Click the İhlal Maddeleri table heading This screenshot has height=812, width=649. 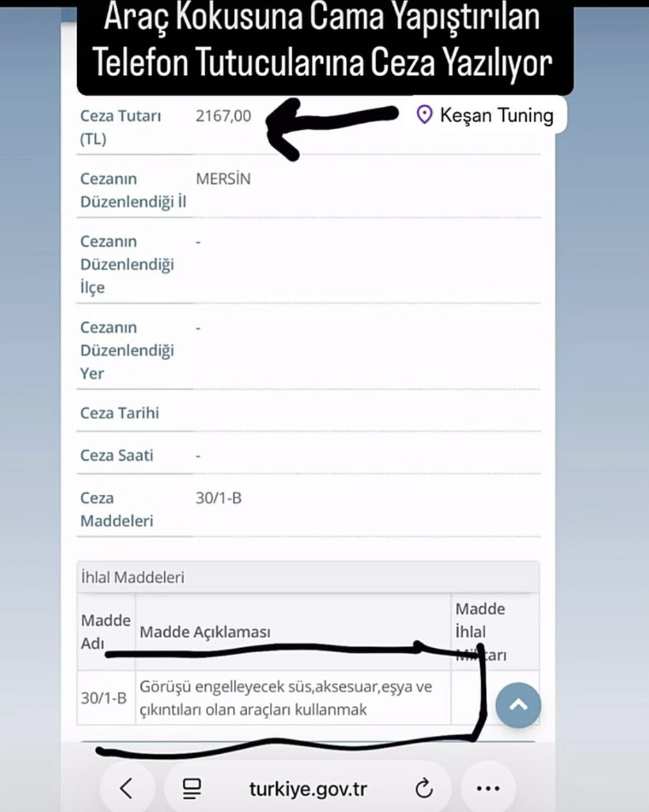tap(133, 577)
